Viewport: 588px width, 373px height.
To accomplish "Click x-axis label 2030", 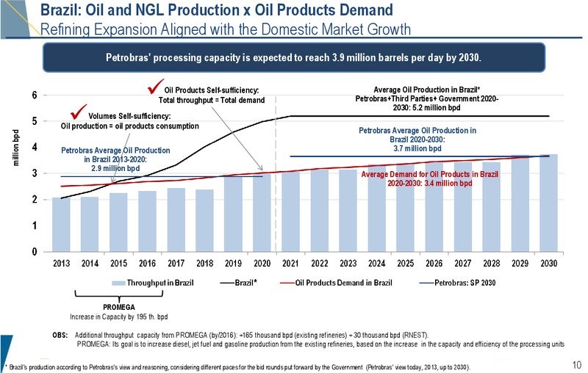I will tap(548, 264).
